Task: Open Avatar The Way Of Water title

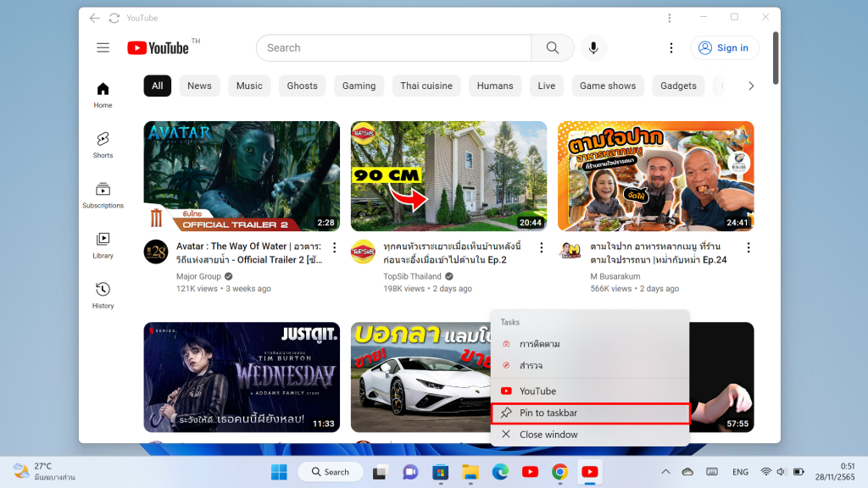Action: coord(249,252)
